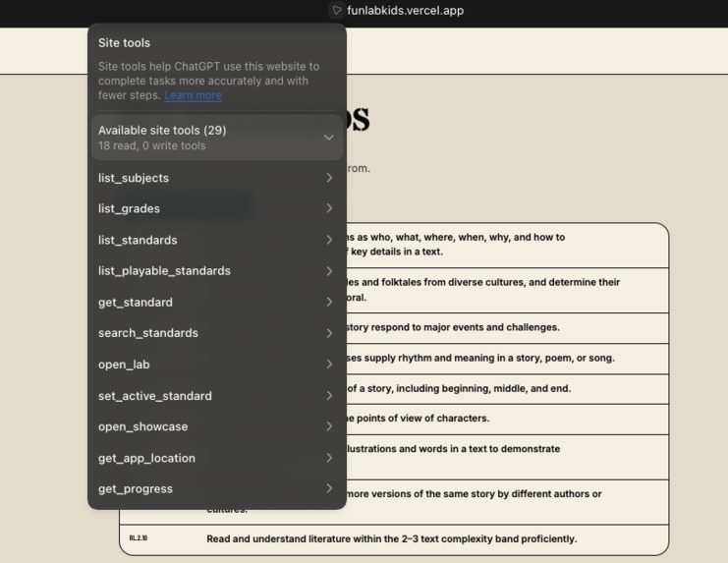Select the set_active_standard tool label

pyautogui.click(x=154, y=395)
